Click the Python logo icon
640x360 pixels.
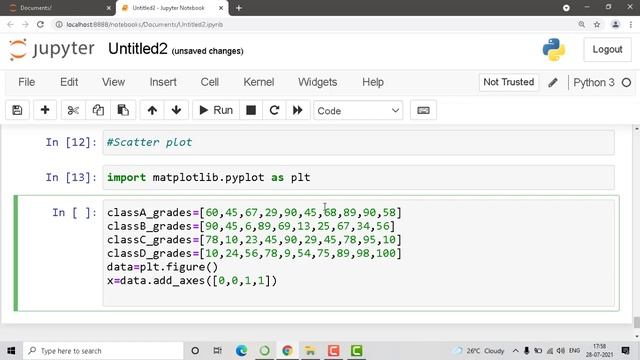click(x=553, y=50)
